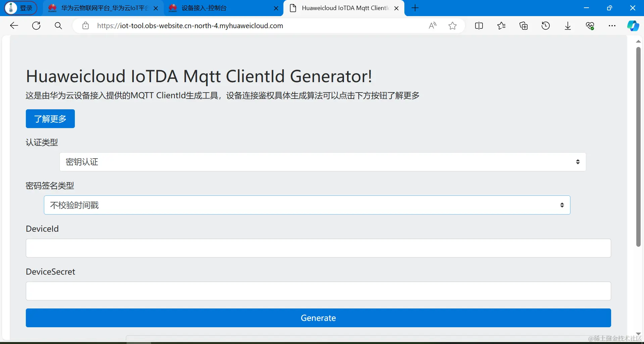Open split screen icon

coord(479,25)
